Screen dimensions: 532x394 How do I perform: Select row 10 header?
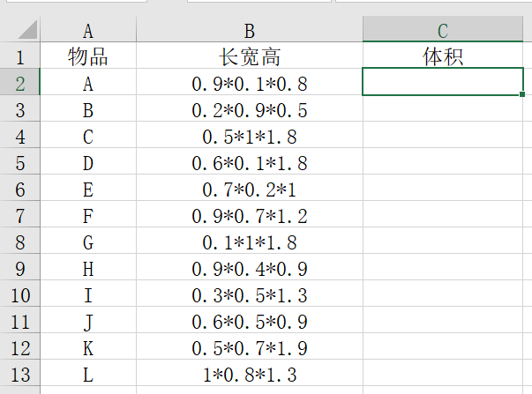pyautogui.click(x=20, y=294)
